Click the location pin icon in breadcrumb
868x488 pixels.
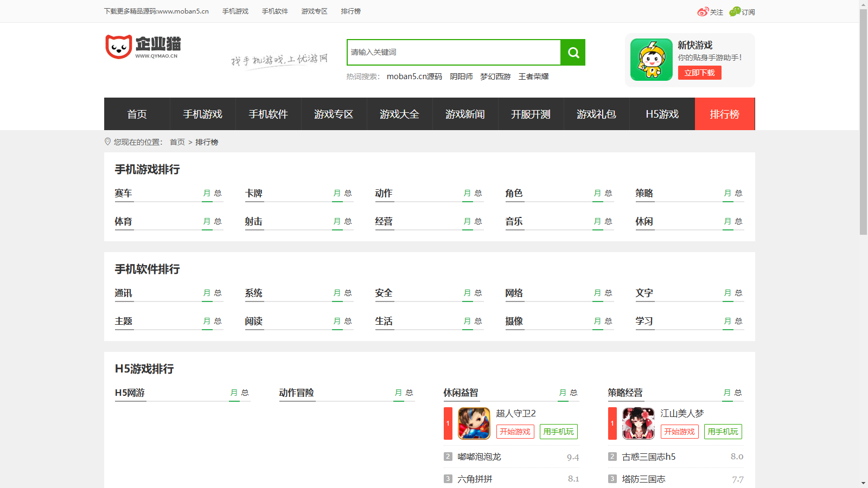tap(107, 142)
